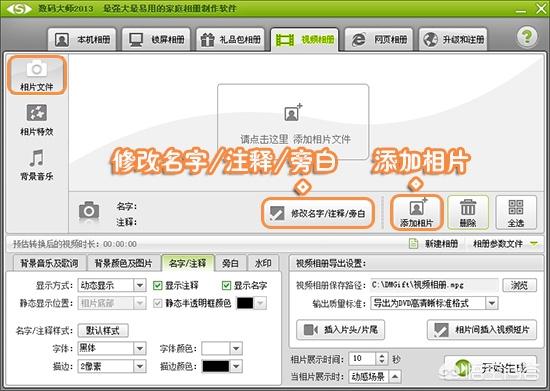Switch to the 锁屏相册 tab

coord(156,40)
